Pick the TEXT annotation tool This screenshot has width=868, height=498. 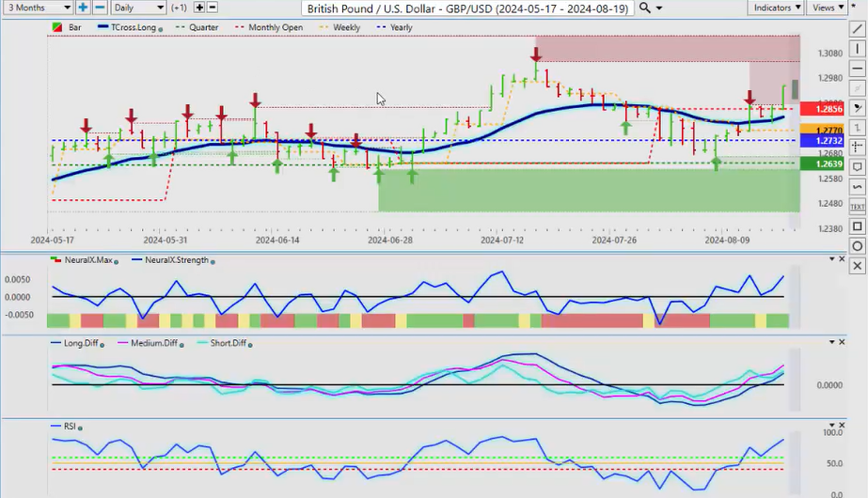(x=858, y=206)
